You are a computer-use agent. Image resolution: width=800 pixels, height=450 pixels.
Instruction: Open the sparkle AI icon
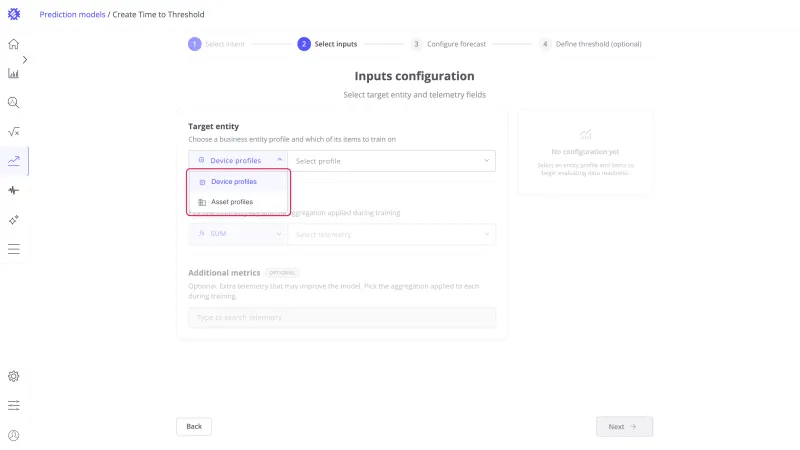pyautogui.click(x=14, y=220)
